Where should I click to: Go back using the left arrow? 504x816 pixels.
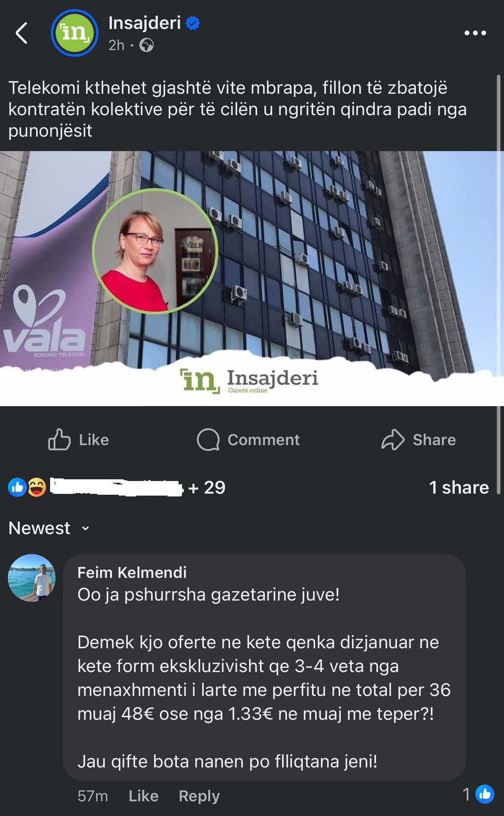pyautogui.click(x=21, y=33)
